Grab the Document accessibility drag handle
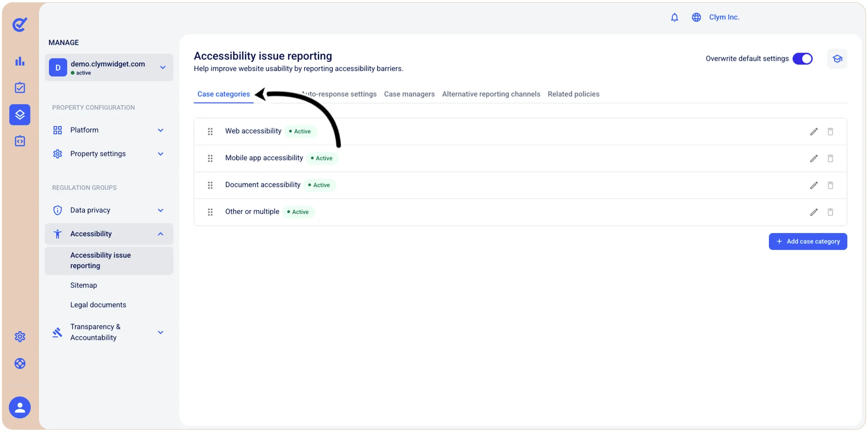Screen dimensions: 868x432 click(x=210, y=185)
